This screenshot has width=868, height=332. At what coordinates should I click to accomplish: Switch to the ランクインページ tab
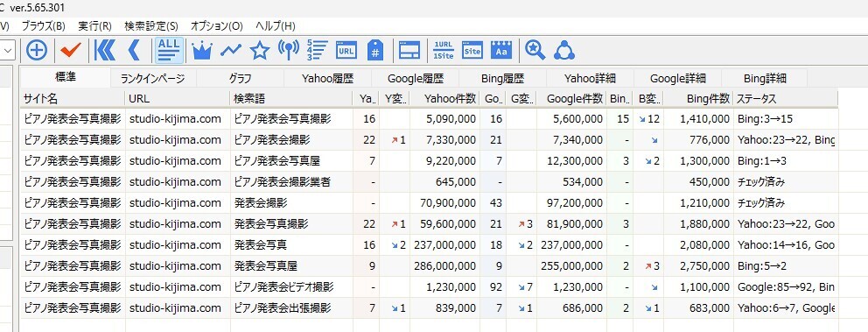[x=153, y=79]
